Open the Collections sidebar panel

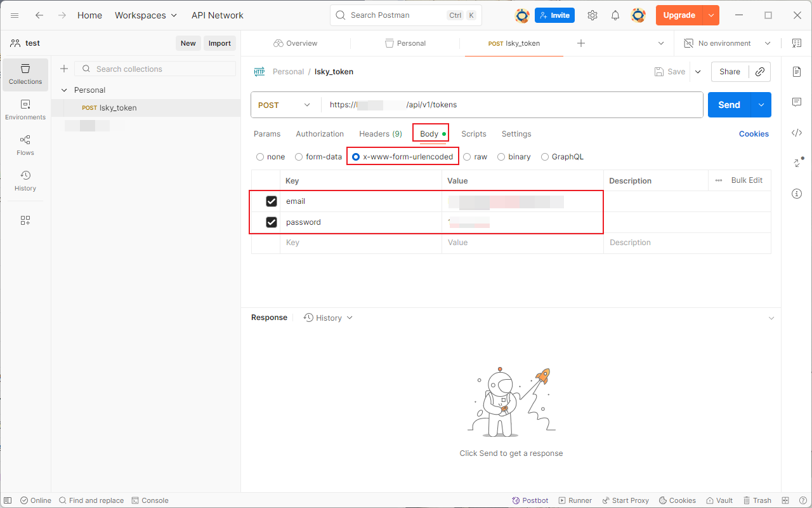coord(25,74)
